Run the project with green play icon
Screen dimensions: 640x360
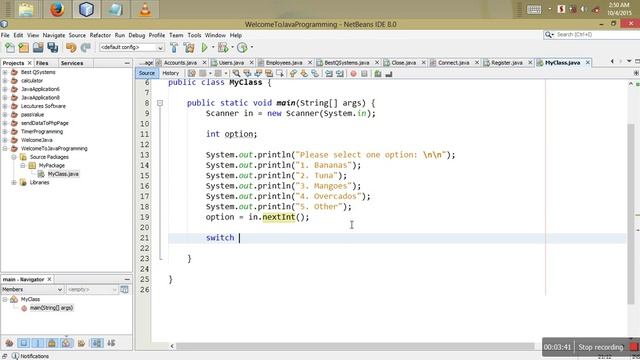(204, 48)
